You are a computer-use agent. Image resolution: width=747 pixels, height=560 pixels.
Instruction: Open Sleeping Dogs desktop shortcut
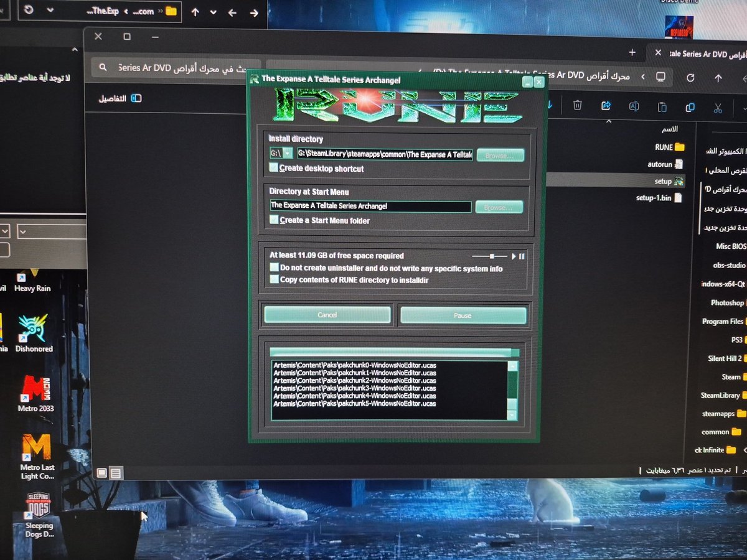click(39, 515)
